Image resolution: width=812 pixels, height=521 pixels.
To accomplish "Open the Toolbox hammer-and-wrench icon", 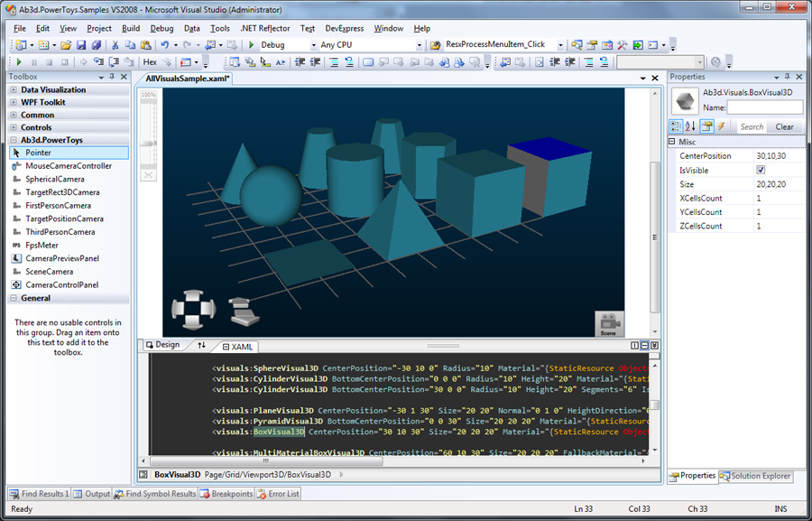I will (x=622, y=45).
